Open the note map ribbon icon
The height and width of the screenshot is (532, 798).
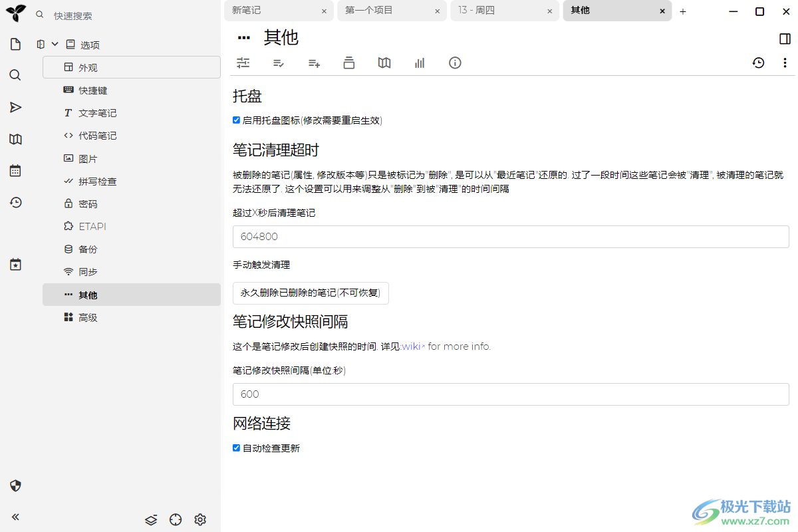tap(384, 63)
